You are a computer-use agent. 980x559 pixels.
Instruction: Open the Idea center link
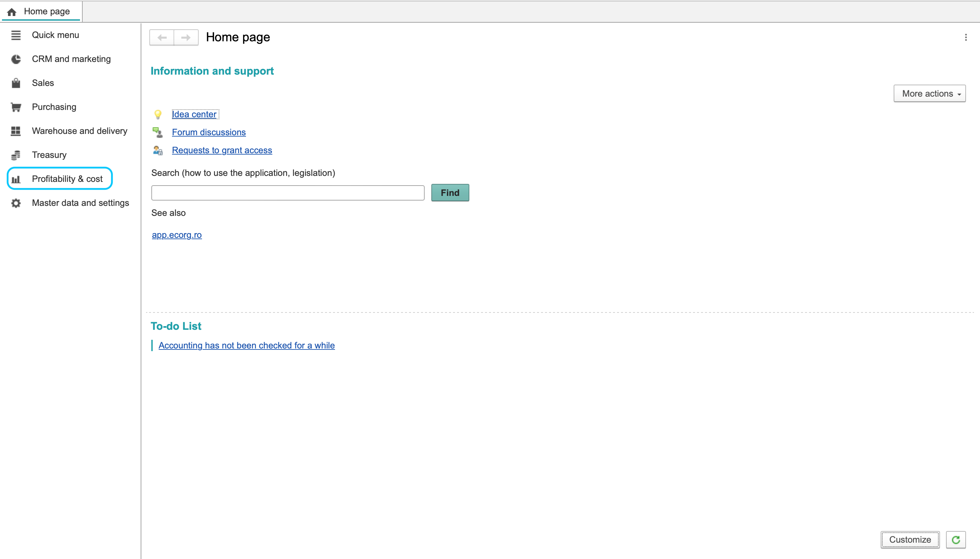pos(194,114)
